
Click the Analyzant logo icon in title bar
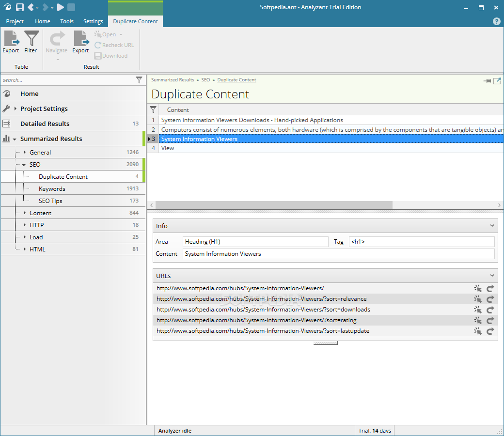tap(7, 7)
